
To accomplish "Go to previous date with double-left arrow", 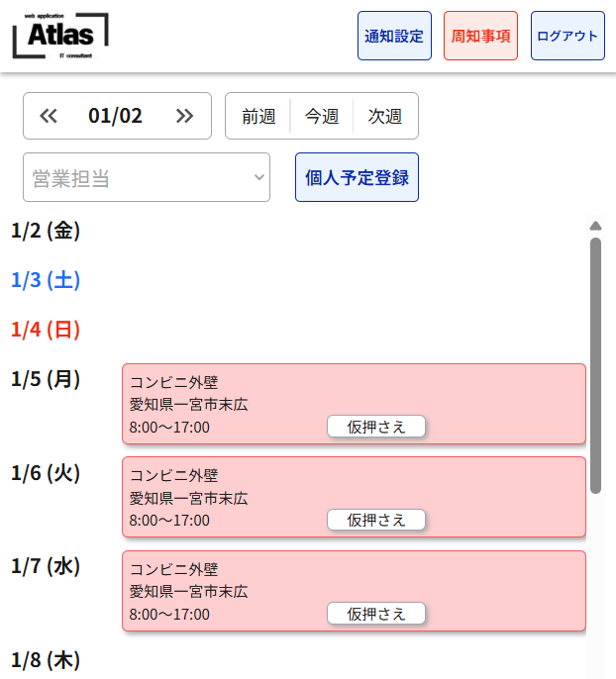I will point(49,116).
